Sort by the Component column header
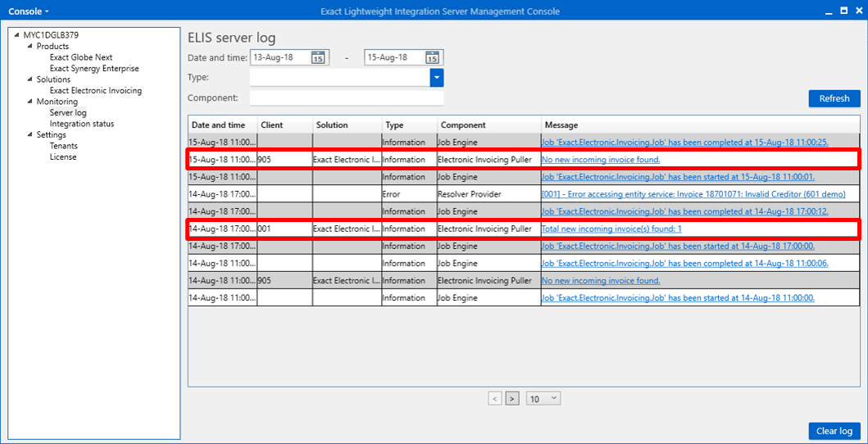 coord(489,125)
